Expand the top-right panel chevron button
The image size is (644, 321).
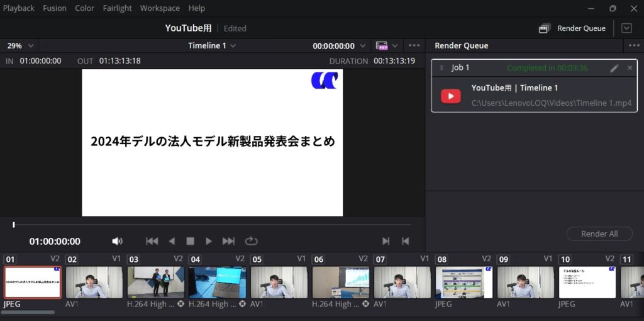(x=626, y=28)
